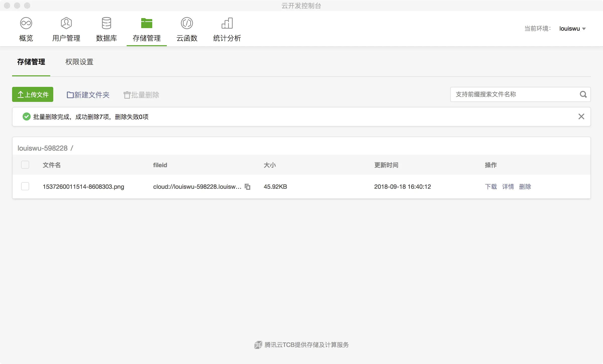
Task: Dismiss the batch delete success notification
Action: pyautogui.click(x=581, y=116)
